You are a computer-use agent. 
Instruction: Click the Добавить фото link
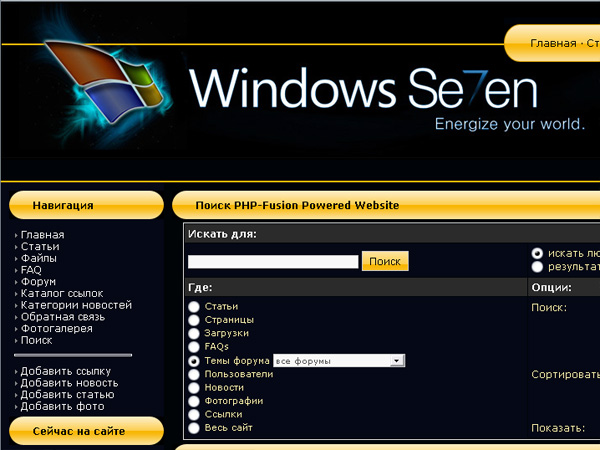coord(62,406)
